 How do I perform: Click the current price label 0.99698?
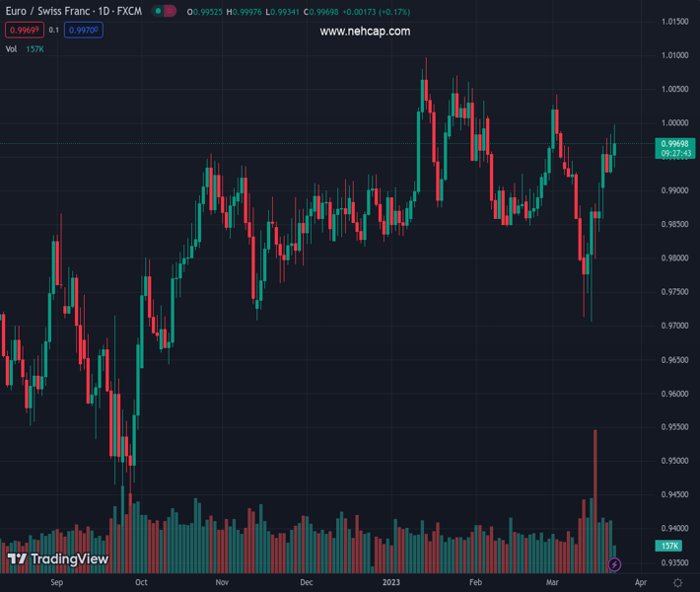[x=674, y=144]
